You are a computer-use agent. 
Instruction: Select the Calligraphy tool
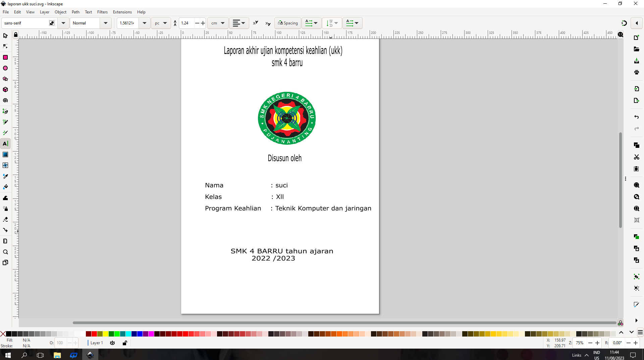5,133
